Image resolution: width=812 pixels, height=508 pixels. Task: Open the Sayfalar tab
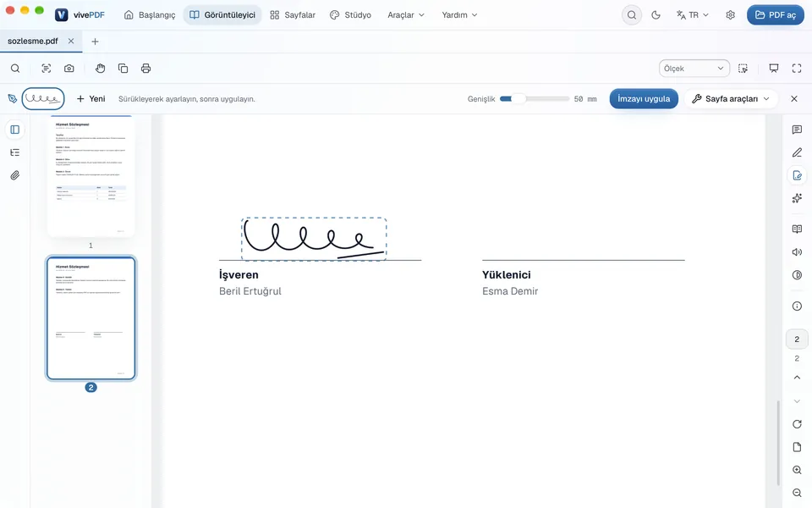(x=293, y=15)
